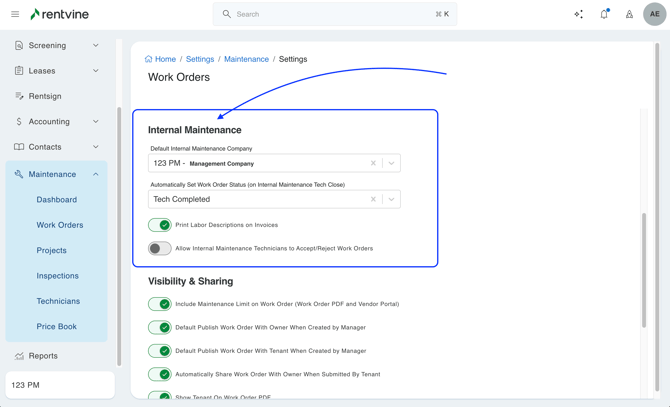
Task: Open the work order status dropdown arrow
Action: (x=391, y=199)
